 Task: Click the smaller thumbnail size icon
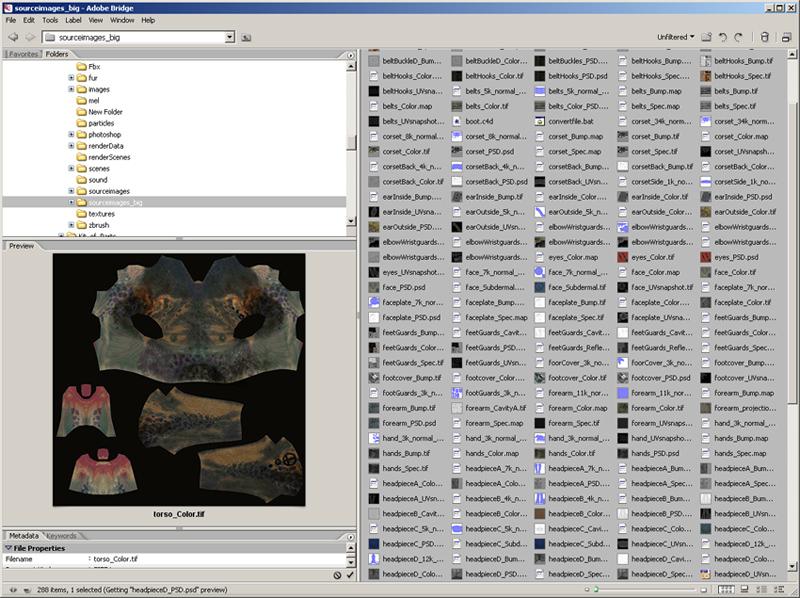pos(587,589)
